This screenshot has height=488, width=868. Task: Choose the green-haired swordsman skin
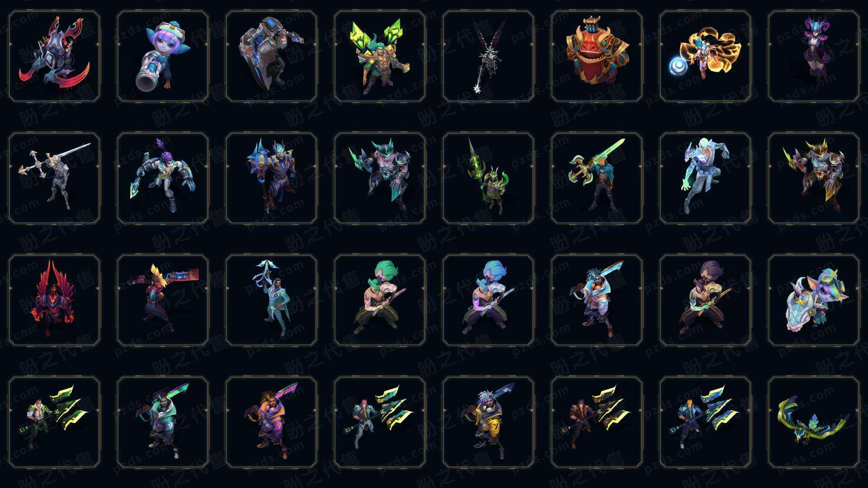click(380, 300)
